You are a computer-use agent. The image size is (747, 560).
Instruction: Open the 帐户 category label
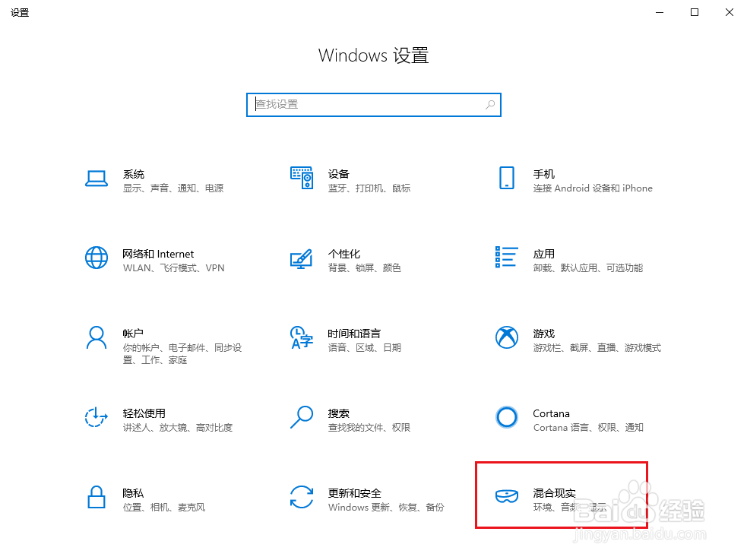click(133, 334)
